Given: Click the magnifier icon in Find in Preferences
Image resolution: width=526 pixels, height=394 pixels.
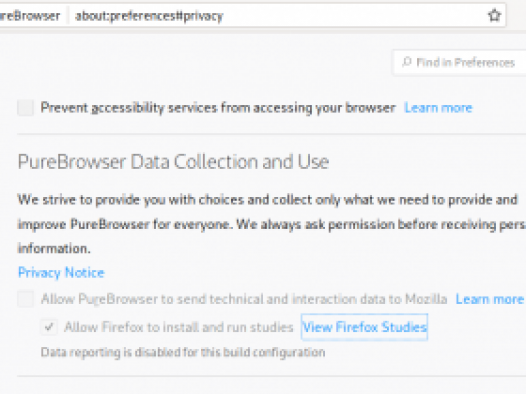Looking at the screenshot, I should pyautogui.click(x=407, y=62).
